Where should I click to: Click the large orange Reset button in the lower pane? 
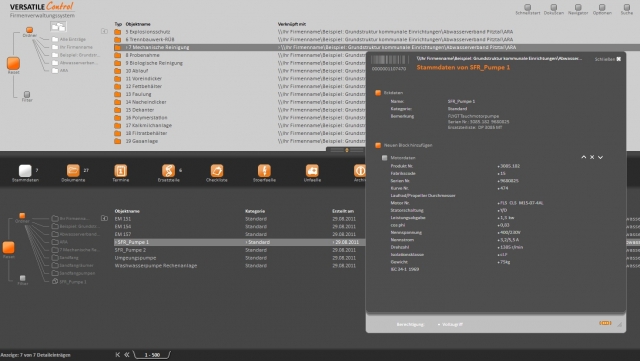pos(9,247)
